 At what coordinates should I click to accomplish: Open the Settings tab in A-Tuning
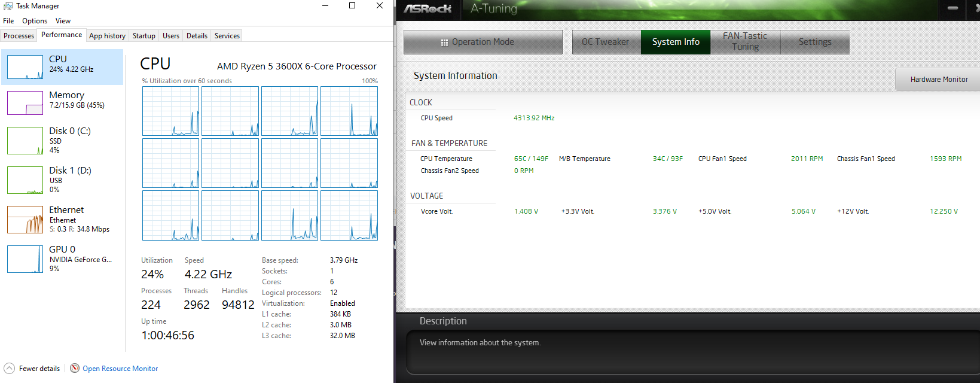[x=815, y=42]
